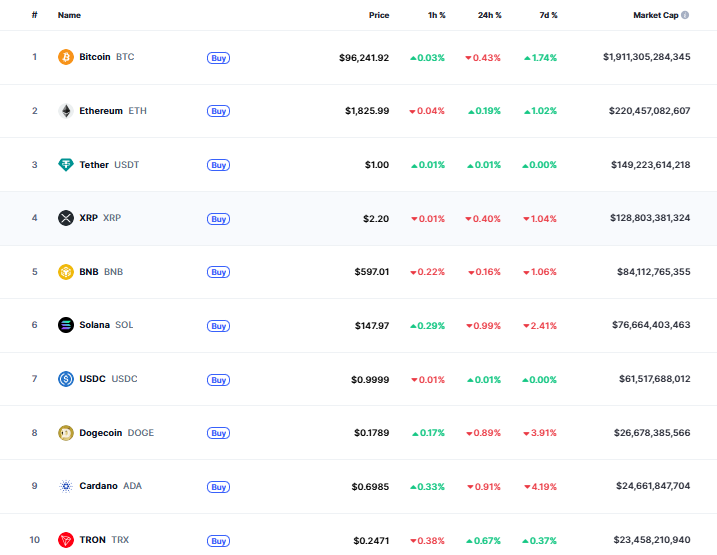This screenshot has width=717, height=555.
Task: Click Buy in the Tether row
Action: coord(219,165)
